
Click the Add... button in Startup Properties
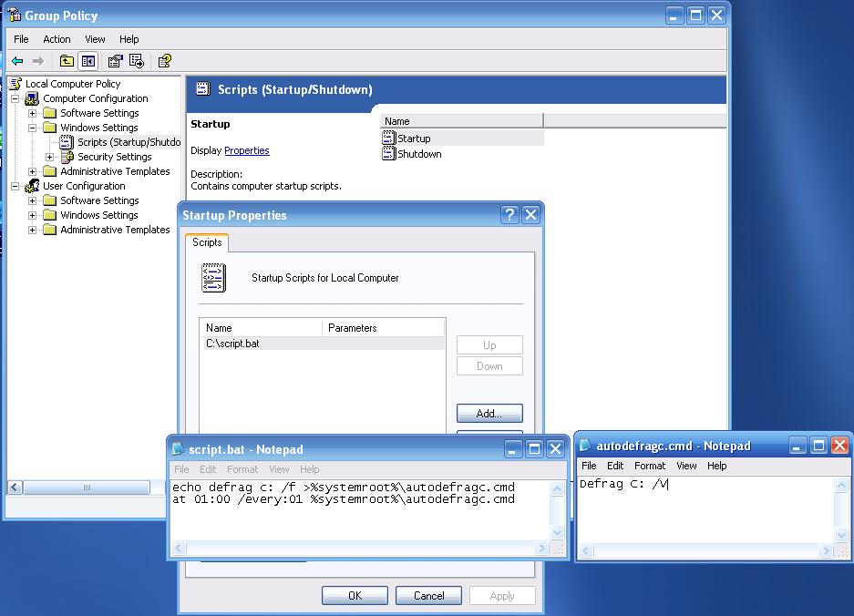pyautogui.click(x=489, y=414)
